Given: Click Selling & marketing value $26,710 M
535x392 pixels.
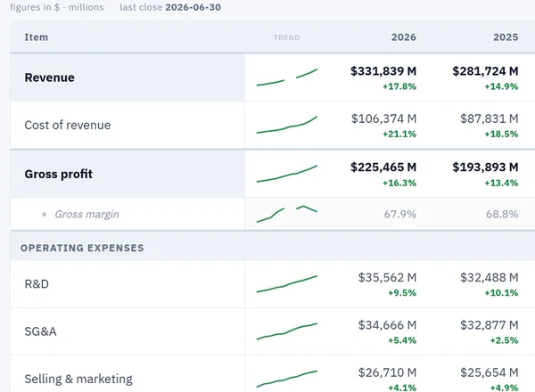Looking at the screenshot, I should 387,372.
